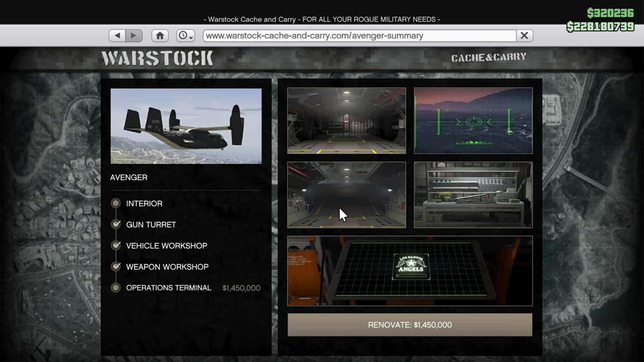Viewport: 644px width, 362px height.
Task: Expand the history dropdown arrow
Action: pyautogui.click(x=191, y=38)
